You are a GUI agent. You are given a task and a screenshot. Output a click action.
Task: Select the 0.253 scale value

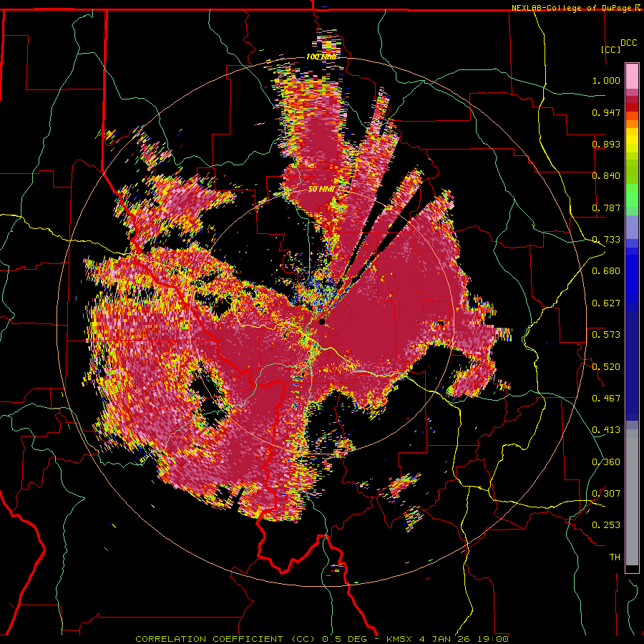(x=606, y=525)
